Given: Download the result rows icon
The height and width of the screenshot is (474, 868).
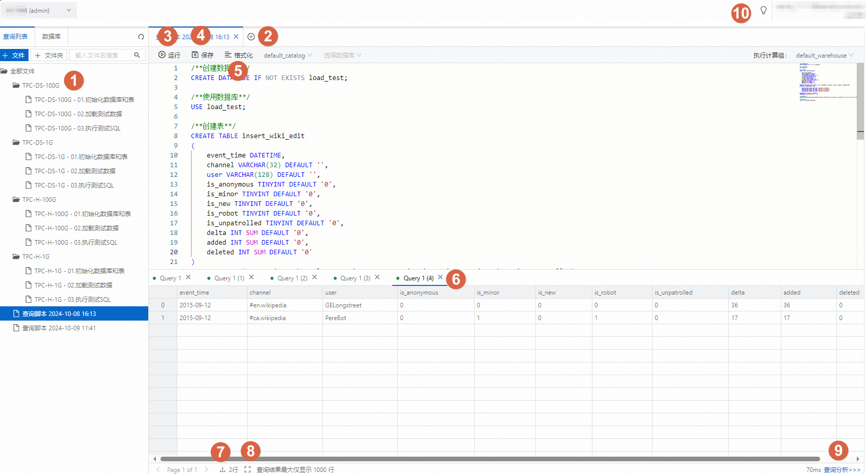Looking at the screenshot, I should (223, 469).
